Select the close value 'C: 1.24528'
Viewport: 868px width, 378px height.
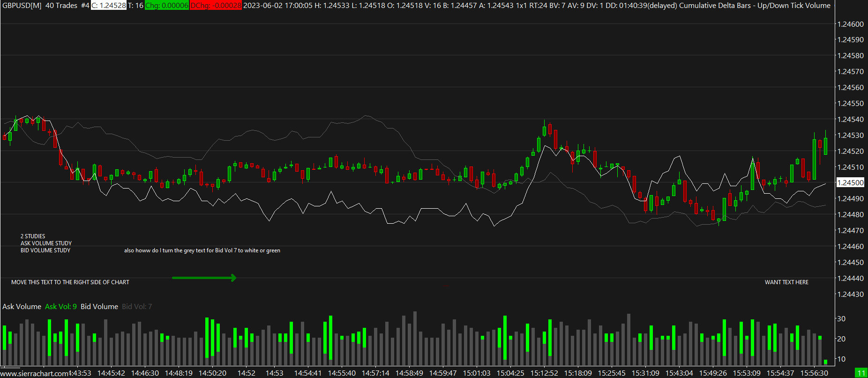[109, 6]
